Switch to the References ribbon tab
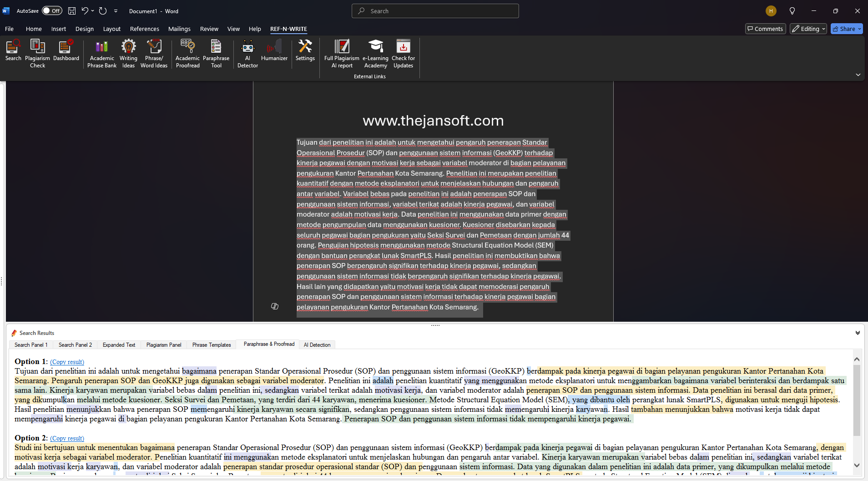 click(145, 29)
